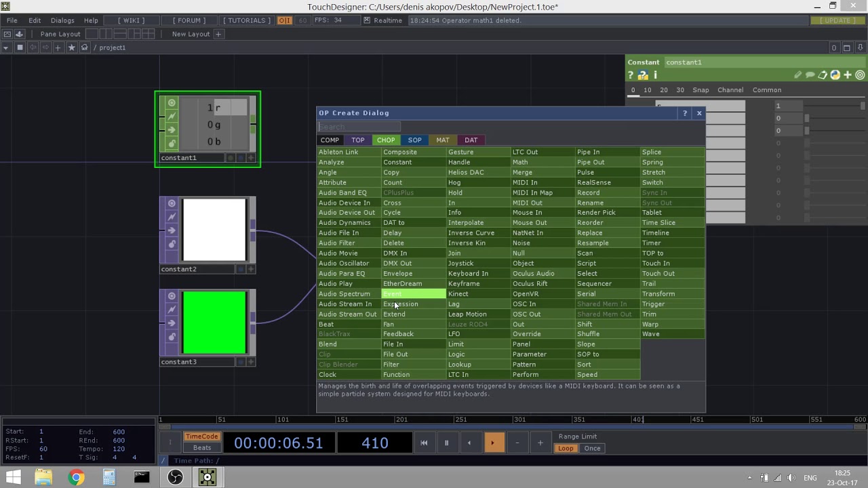Click the home network icon in path bar

84,47
